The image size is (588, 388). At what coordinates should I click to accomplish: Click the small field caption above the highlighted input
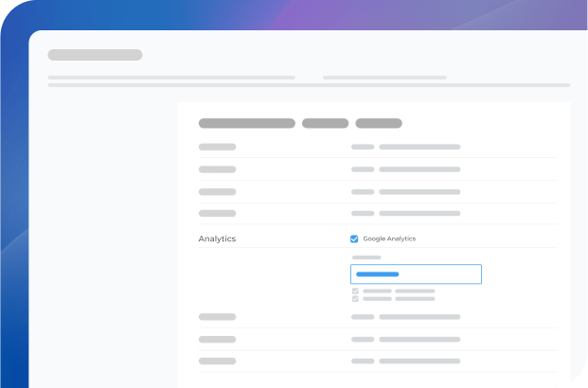[x=366, y=257]
